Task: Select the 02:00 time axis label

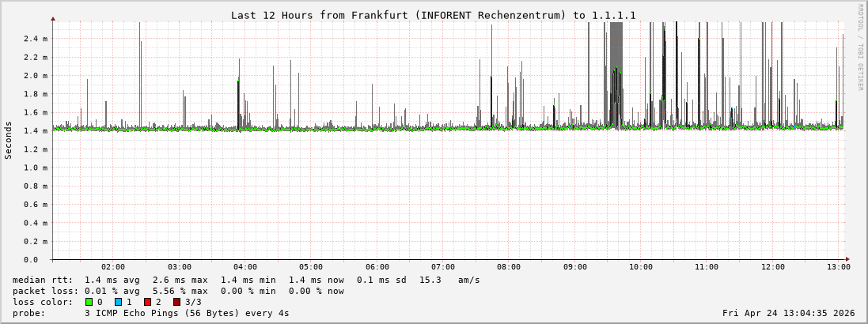Action: coord(113,267)
